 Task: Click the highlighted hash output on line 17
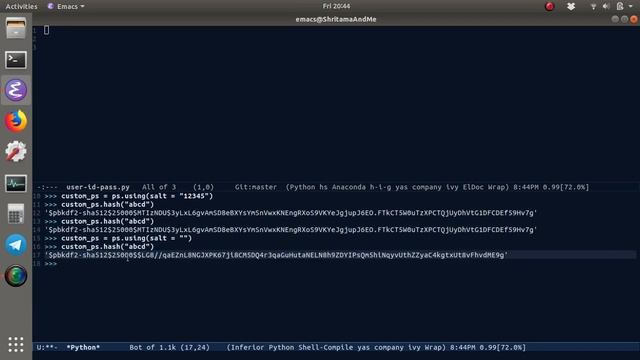(276, 255)
